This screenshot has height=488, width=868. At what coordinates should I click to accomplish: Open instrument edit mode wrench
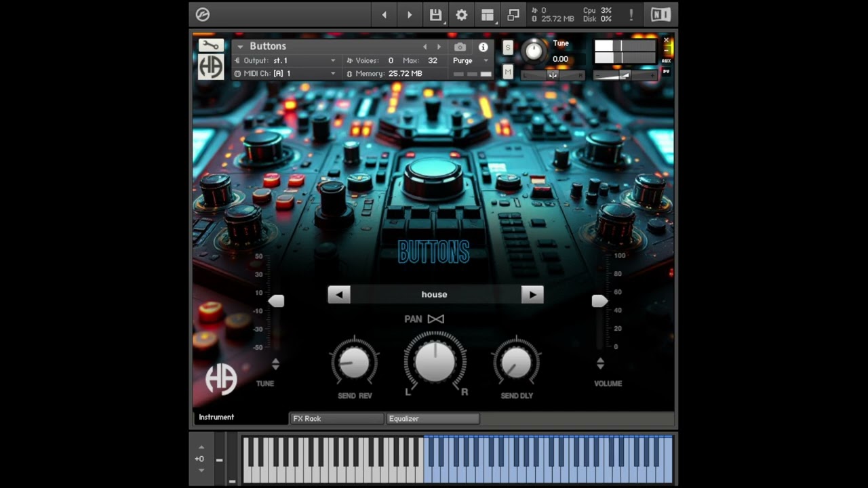tap(211, 45)
